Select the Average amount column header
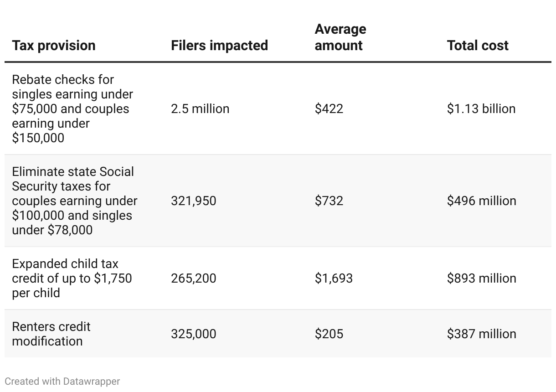Viewport: 556px width, 392px height. (340, 37)
